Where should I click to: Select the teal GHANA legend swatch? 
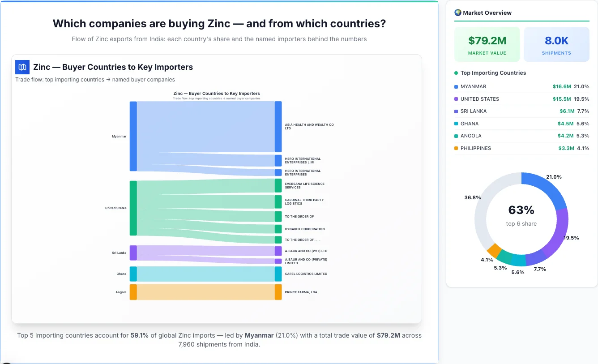coord(456,124)
